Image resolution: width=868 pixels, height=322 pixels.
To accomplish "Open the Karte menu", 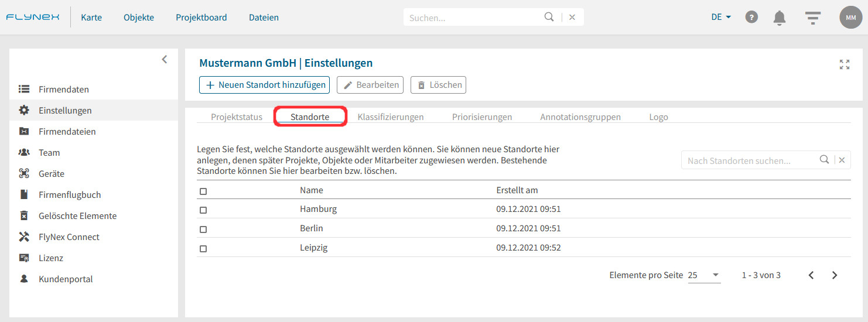I will [91, 17].
